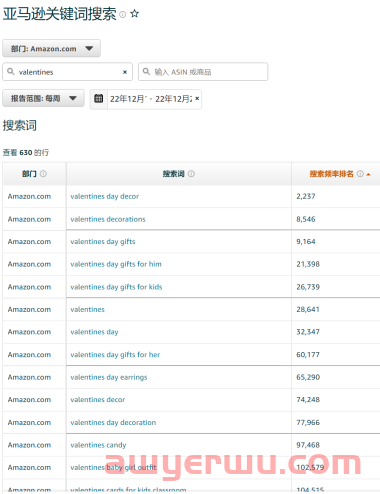Select rank value 32,347
The height and width of the screenshot is (494, 380).
(x=308, y=332)
